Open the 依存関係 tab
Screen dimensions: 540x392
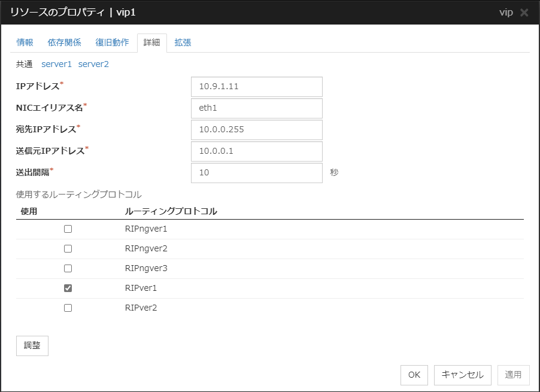[x=65, y=42]
